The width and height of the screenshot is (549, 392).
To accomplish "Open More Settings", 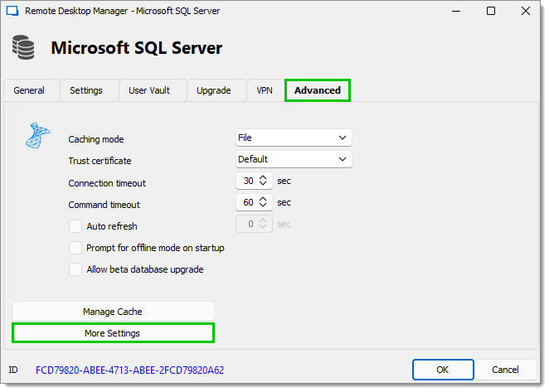I will [x=113, y=333].
